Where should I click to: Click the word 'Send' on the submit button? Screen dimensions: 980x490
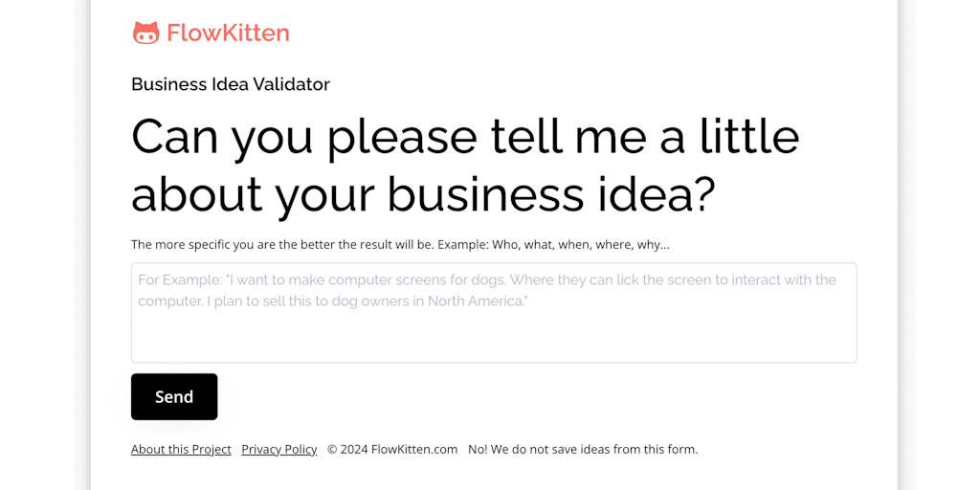[x=174, y=397]
